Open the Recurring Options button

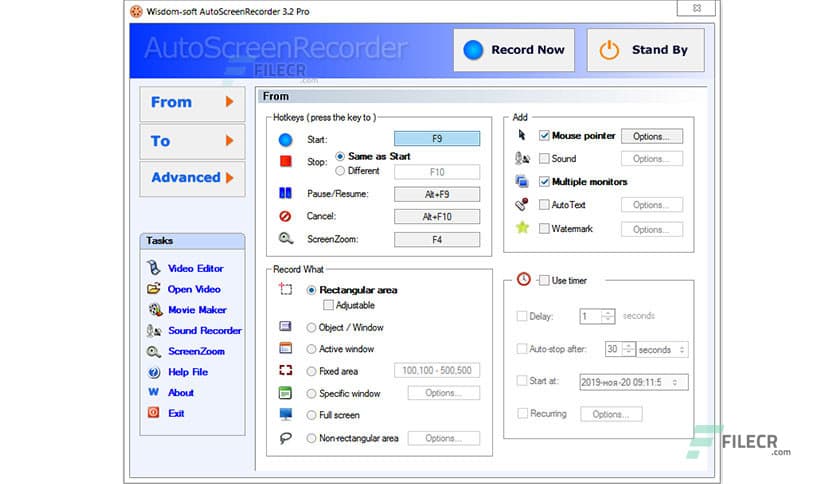coord(611,414)
